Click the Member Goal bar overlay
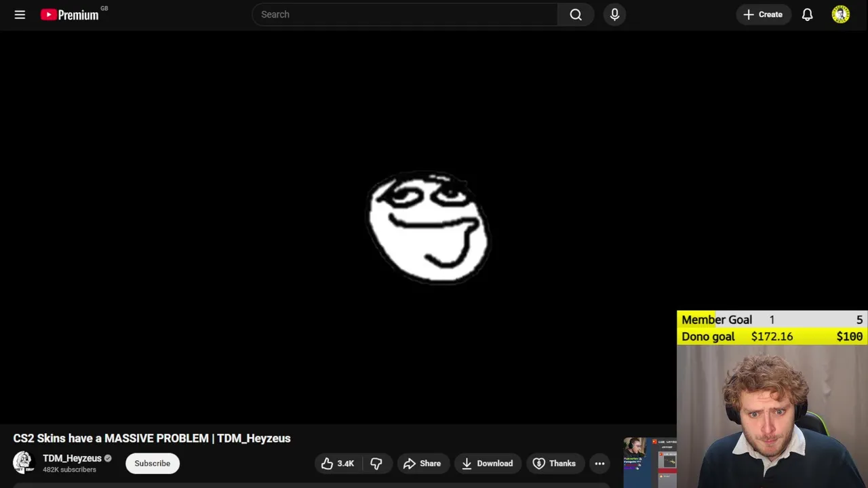This screenshot has width=868, height=488. (x=772, y=320)
